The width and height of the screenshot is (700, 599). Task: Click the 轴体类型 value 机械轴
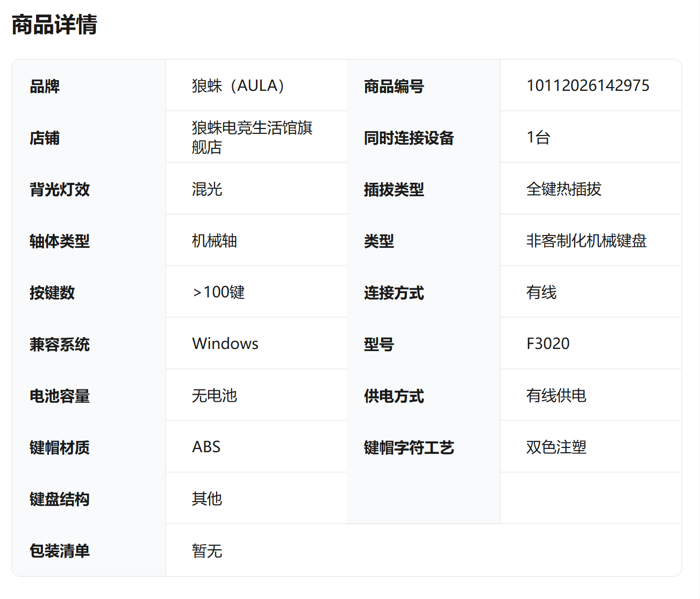point(215,240)
